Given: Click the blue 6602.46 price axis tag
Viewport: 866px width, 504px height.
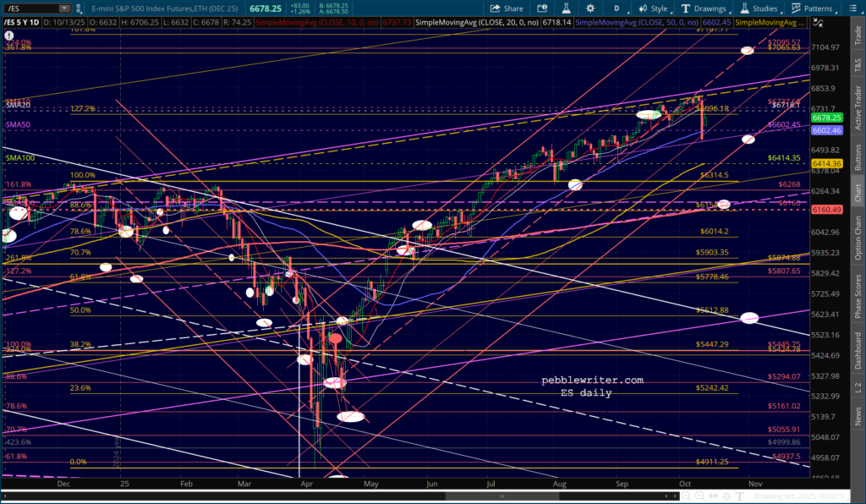Looking at the screenshot, I should click(x=826, y=130).
